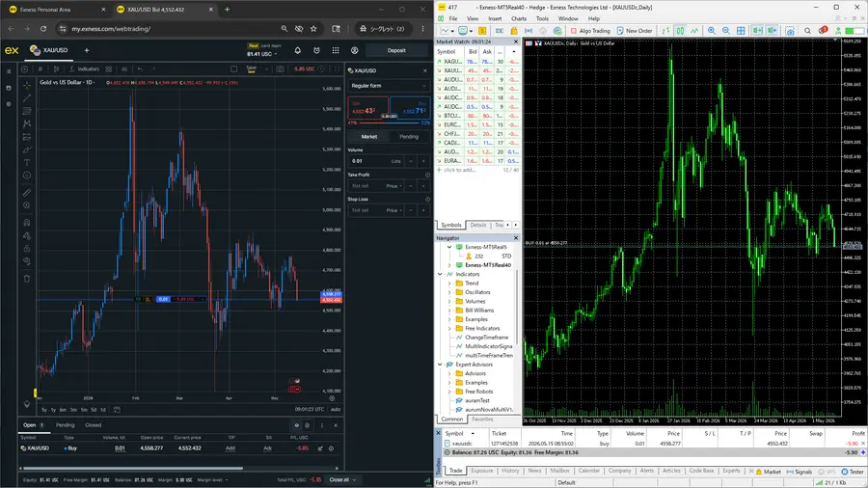Toggle eye visibility icon in positions panel
Screen dimensions: 868x488
[297, 425]
